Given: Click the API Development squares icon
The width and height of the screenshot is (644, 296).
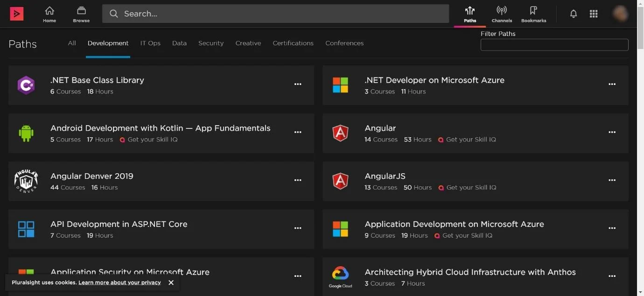Looking at the screenshot, I should pos(26,229).
